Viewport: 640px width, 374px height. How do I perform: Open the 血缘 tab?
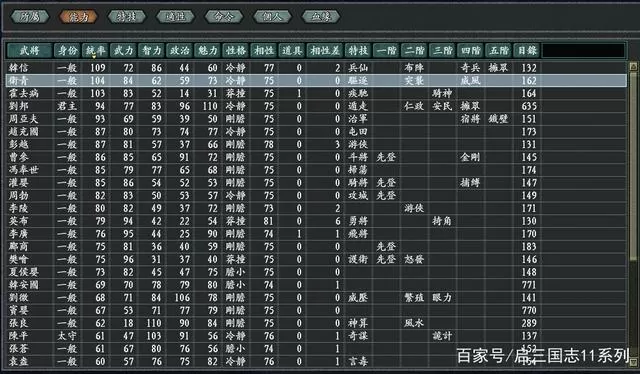(x=321, y=17)
